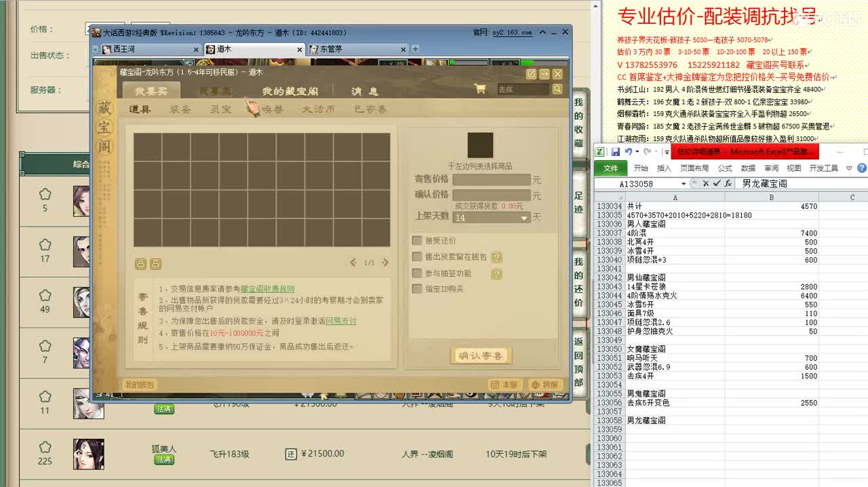The width and height of the screenshot is (868, 487).
Task: Open the Excel 开发工具 ribbon tab
Action: [x=823, y=168]
